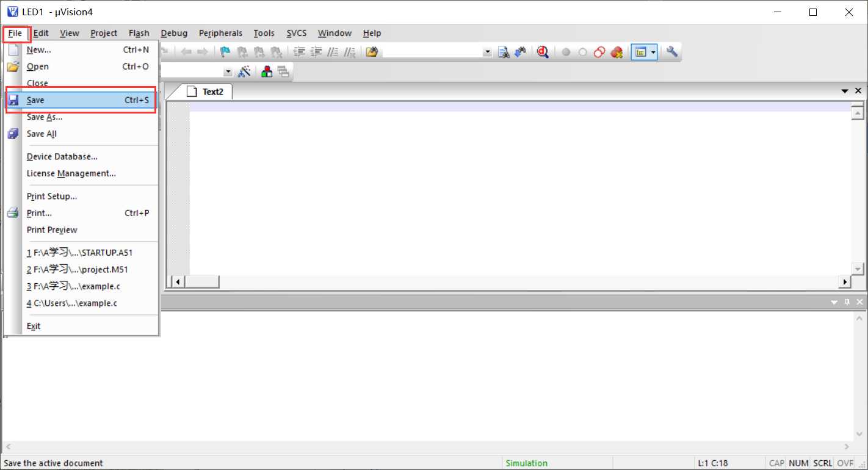
Task: Choose Save in the File menu
Action: coord(81,100)
